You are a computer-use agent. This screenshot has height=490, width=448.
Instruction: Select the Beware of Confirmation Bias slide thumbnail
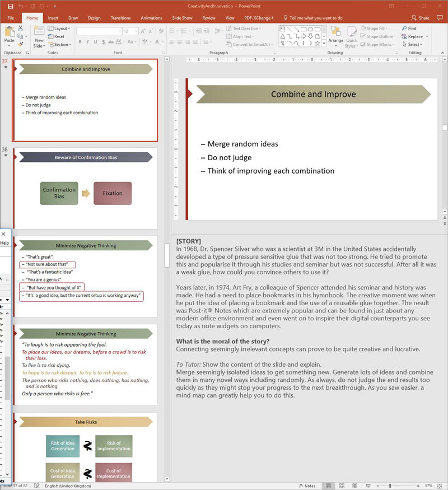85,188
